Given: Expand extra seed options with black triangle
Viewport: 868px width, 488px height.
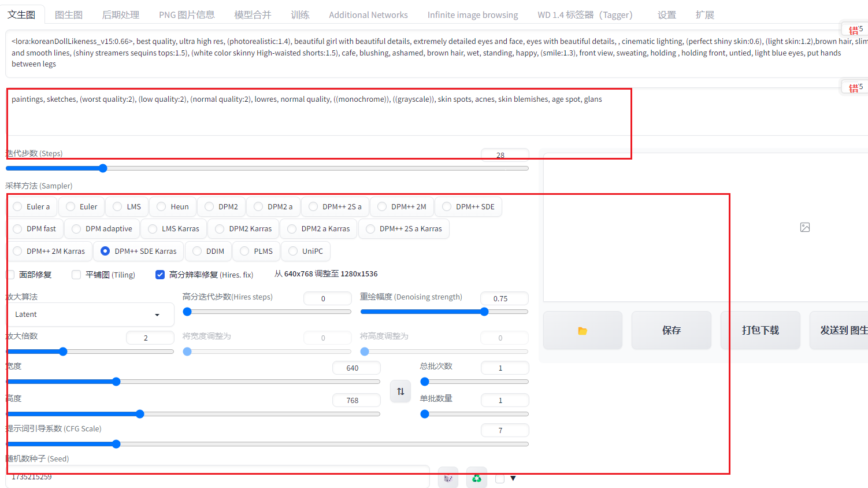Looking at the screenshot, I should coord(513,478).
